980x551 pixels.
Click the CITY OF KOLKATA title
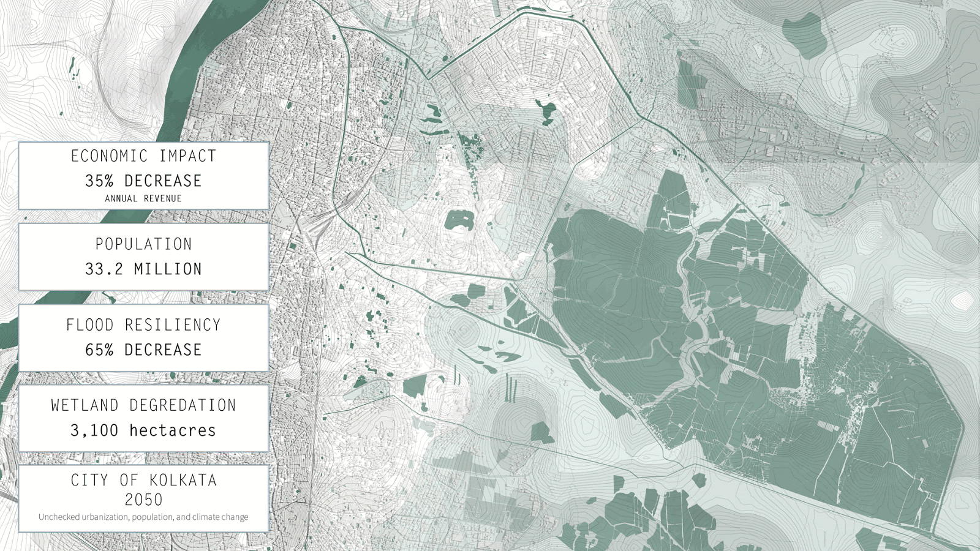tap(143, 481)
